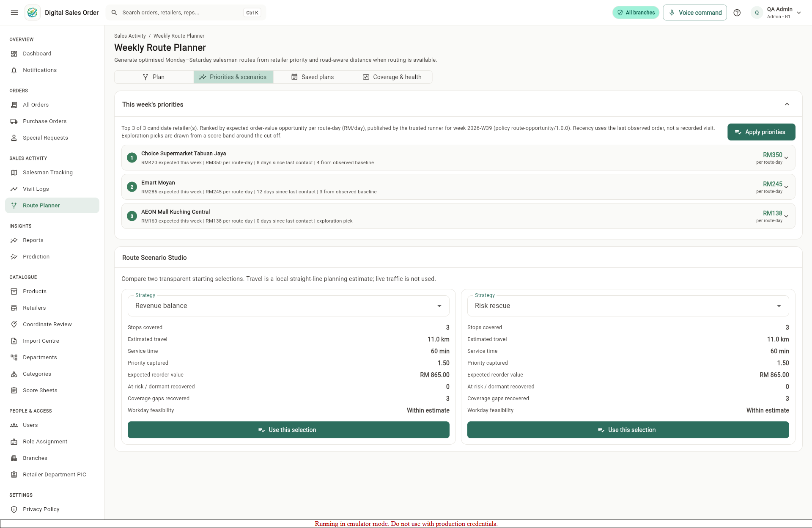
Task: Open the Risk rescue strategy dropdown
Action: [628, 306]
